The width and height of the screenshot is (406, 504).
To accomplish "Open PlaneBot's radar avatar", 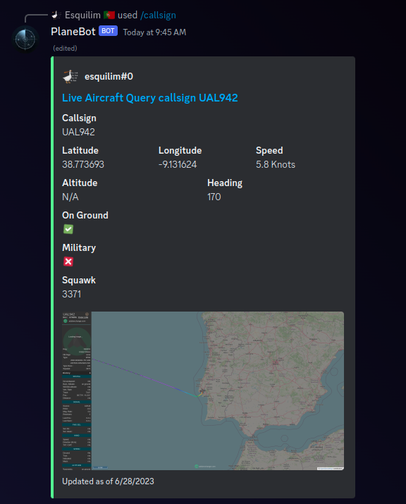I will click(26, 39).
